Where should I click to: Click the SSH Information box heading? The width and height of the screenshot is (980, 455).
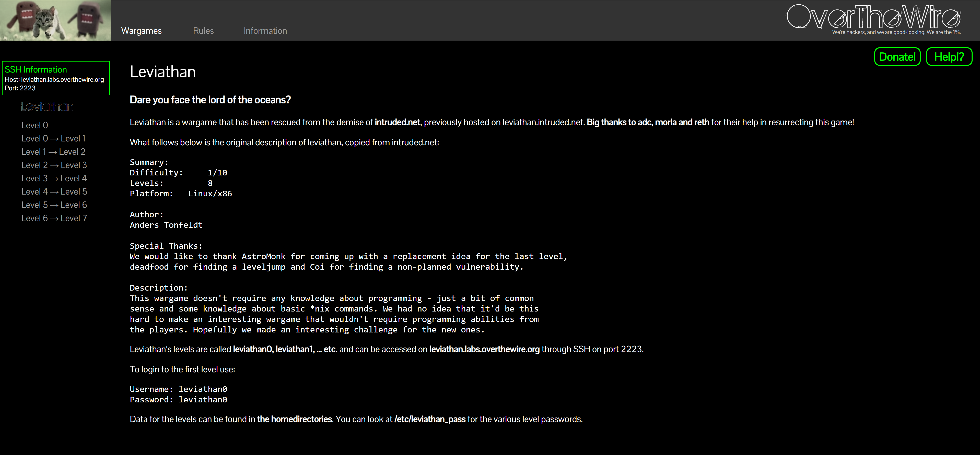(x=36, y=69)
